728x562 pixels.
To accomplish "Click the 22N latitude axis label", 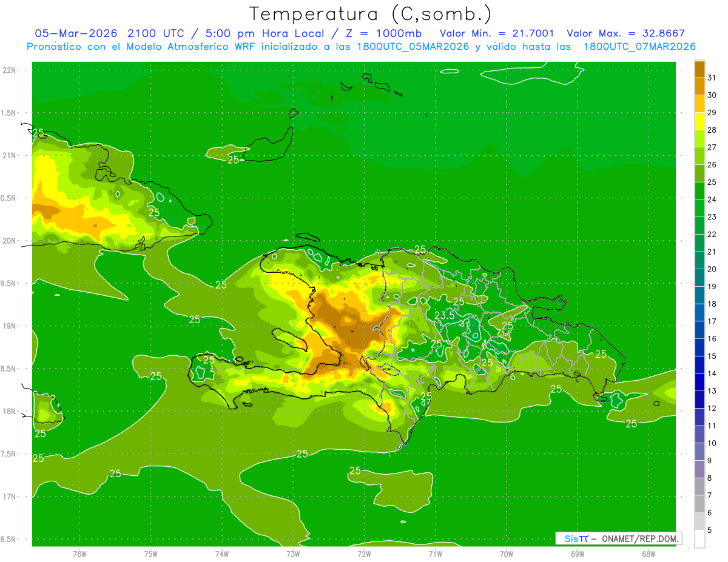I will point(10,70).
